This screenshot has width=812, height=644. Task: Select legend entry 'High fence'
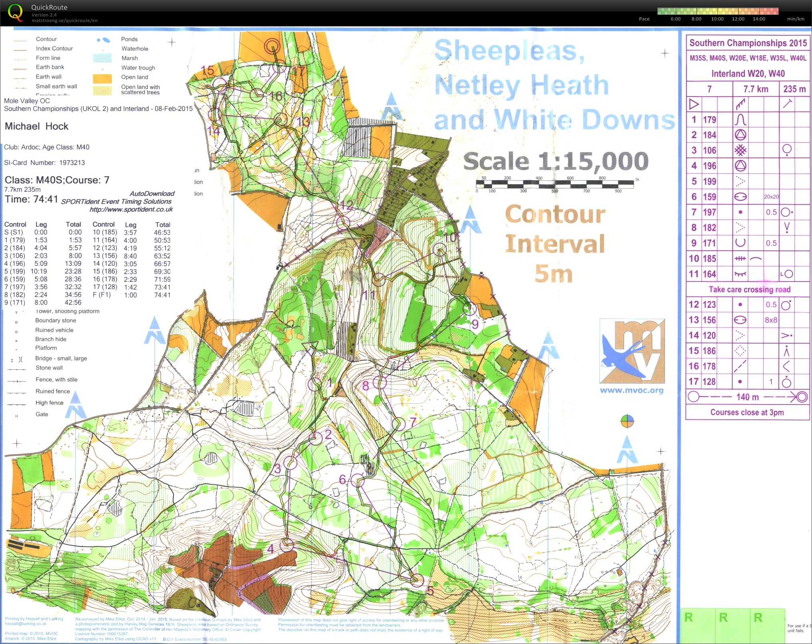tap(50, 403)
